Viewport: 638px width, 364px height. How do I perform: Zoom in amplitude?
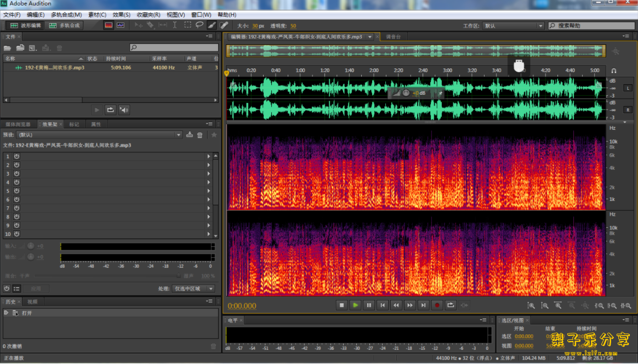531,305
